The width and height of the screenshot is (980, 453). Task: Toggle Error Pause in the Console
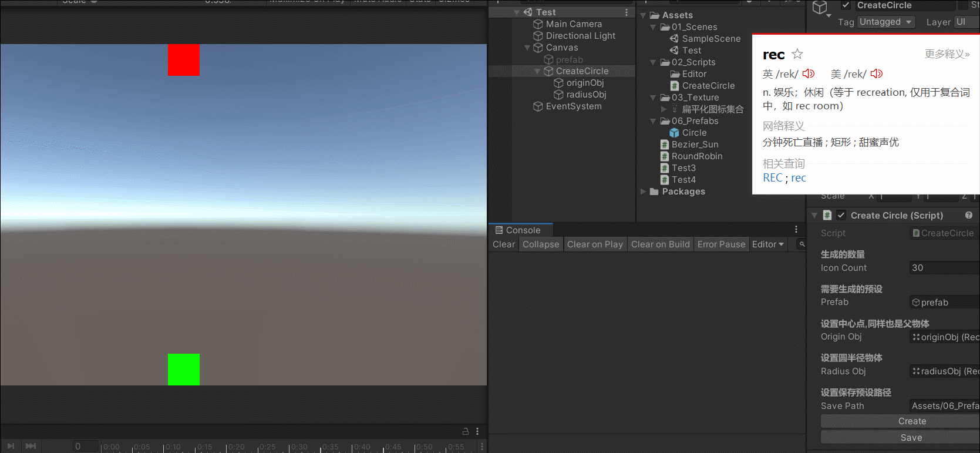click(721, 244)
